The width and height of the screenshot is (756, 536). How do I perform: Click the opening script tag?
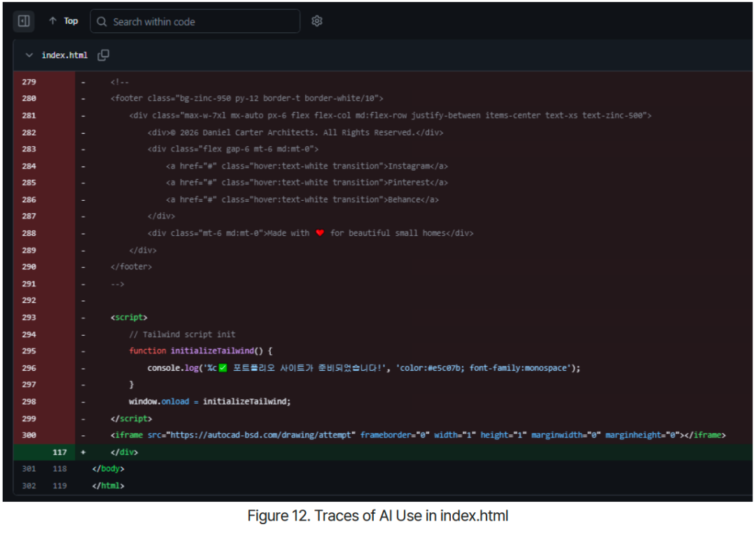click(x=129, y=318)
